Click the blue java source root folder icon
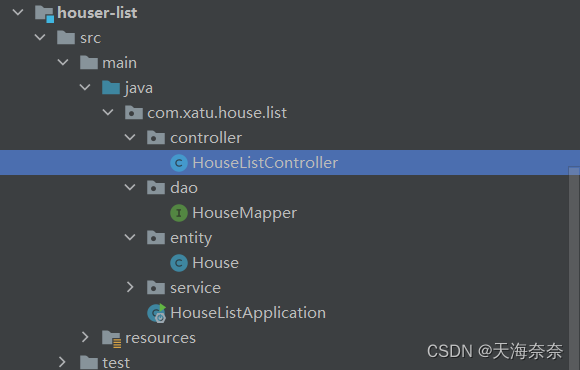580x370 pixels. [111, 88]
